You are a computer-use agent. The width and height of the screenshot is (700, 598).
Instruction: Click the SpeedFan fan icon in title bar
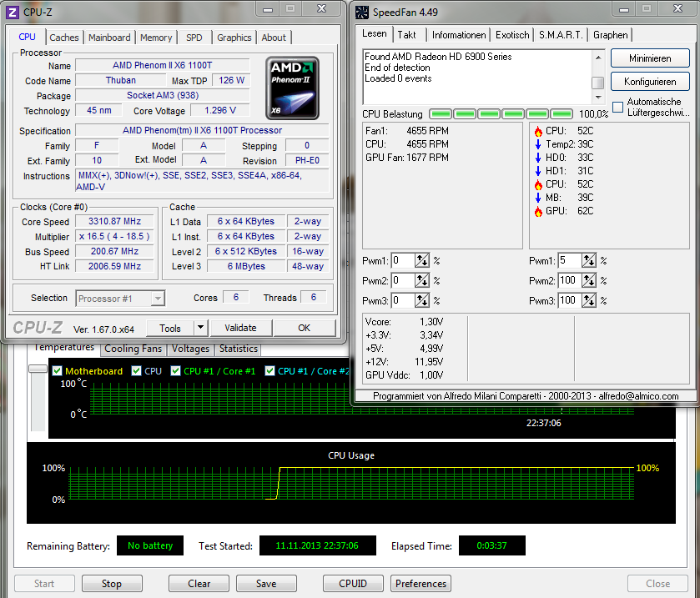click(x=361, y=13)
